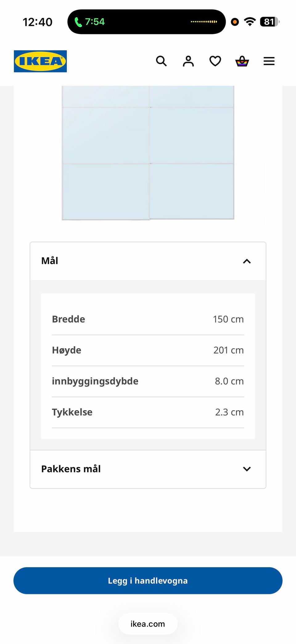Image resolution: width=296 pixels, height=644 pixels.
Task: Select the Høyde 201 cm row
Action: (148, 350)
